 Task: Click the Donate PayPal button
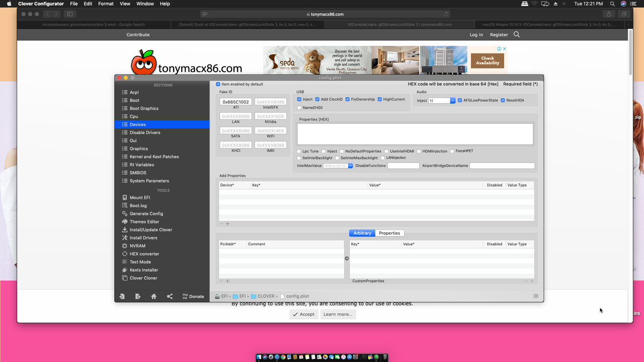(193, 296)
